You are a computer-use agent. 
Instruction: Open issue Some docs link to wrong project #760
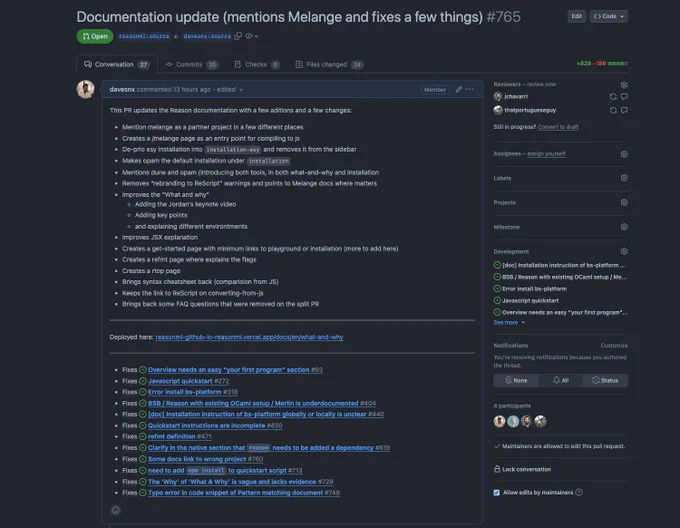[x=206, y=459]
